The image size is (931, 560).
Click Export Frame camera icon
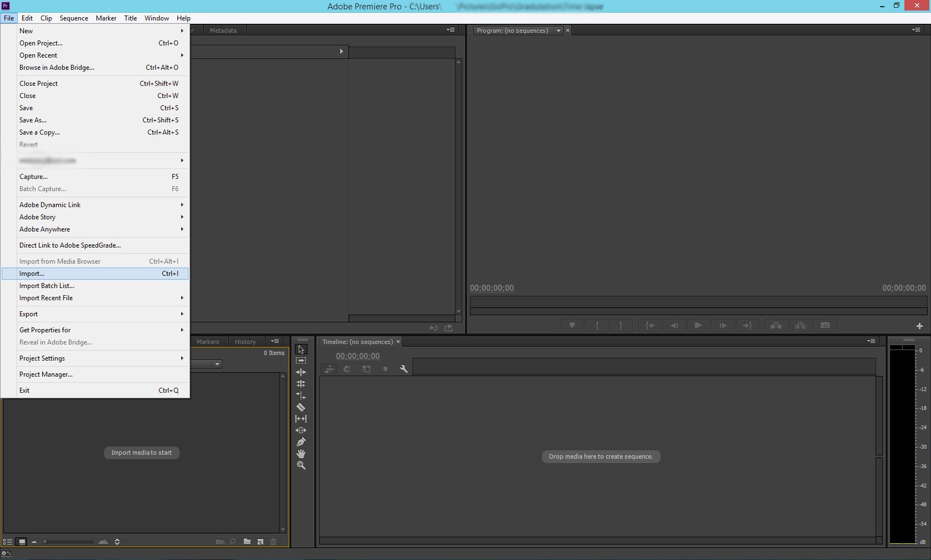[x=825, y=325]
